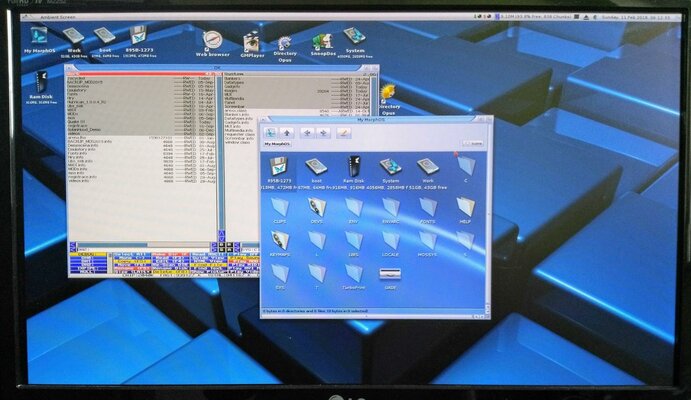This screenshot has width=691, height=400.
Task: Open the TurboPrint folder in My MorphOS window
Action: (x=353, y=273)
